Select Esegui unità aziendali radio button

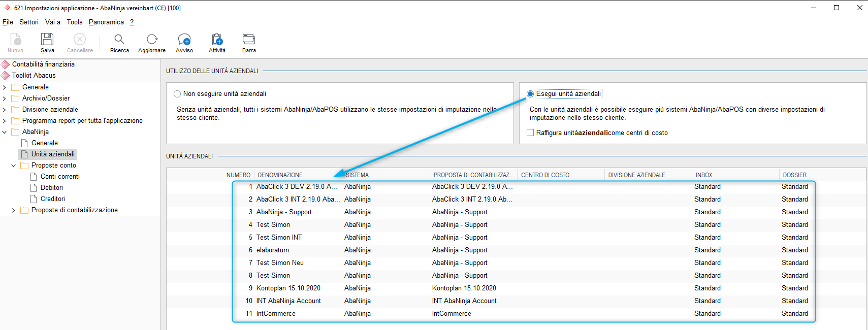point(530,94)
